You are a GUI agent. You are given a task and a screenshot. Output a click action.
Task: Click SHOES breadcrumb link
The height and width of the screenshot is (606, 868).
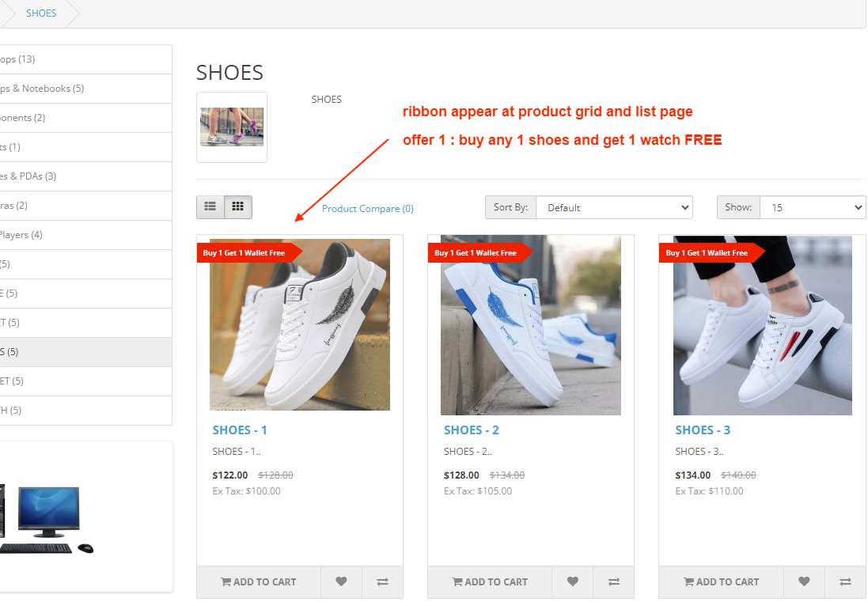41,13
